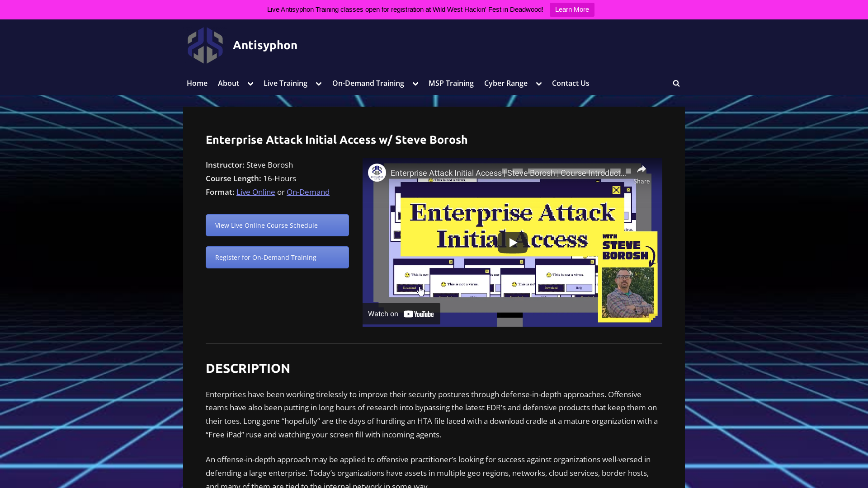The width and height of the screenshot is (868, 488).
Task: Expand the On-Demand Training dropdown menu
Action: [x=415, y=84]
